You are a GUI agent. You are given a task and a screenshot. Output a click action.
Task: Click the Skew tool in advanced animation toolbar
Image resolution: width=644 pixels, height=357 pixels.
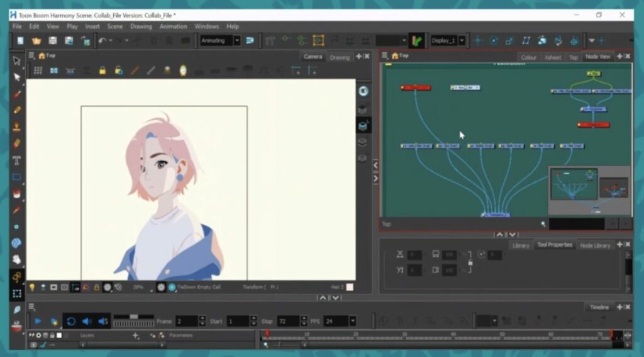coord(526,41)
